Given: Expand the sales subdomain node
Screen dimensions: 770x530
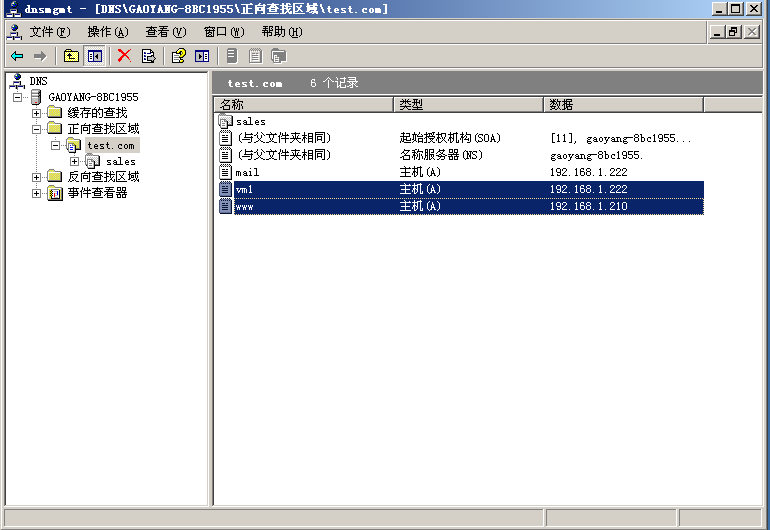Looking at the screenshot, I should pos(74,161).
